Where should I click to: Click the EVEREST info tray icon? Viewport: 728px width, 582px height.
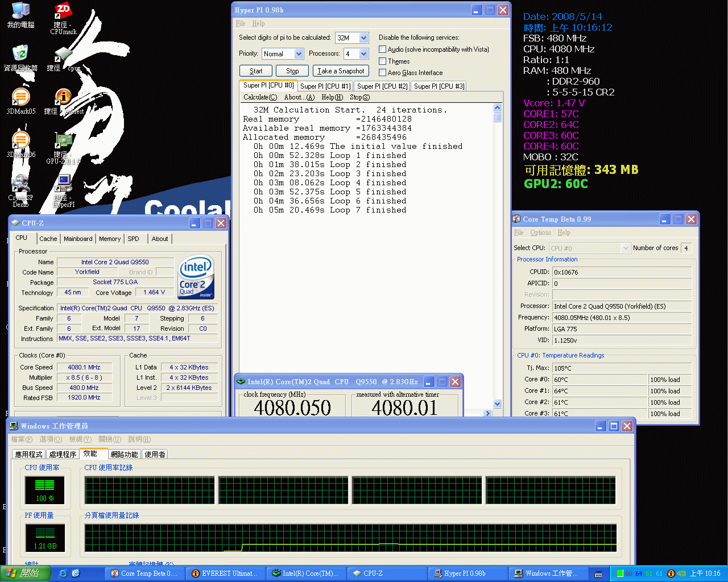(x=671, y=573)
